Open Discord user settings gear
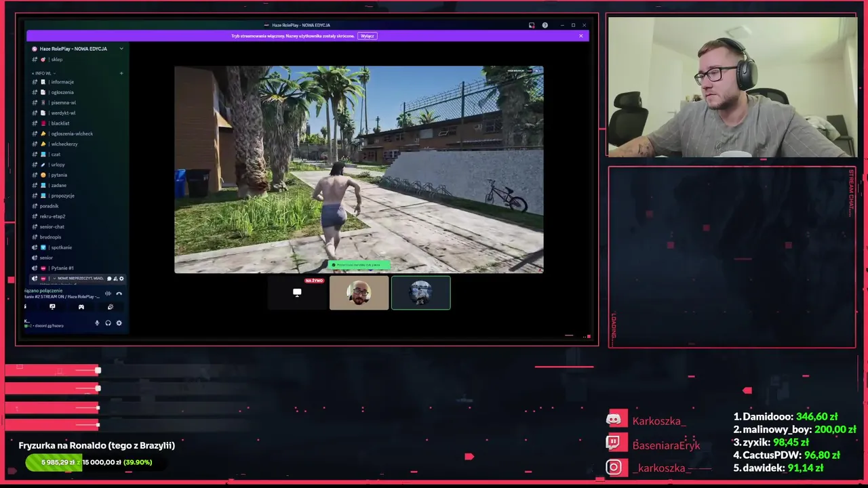The width and height of the screenshot is (868, 488). [119, 323]
